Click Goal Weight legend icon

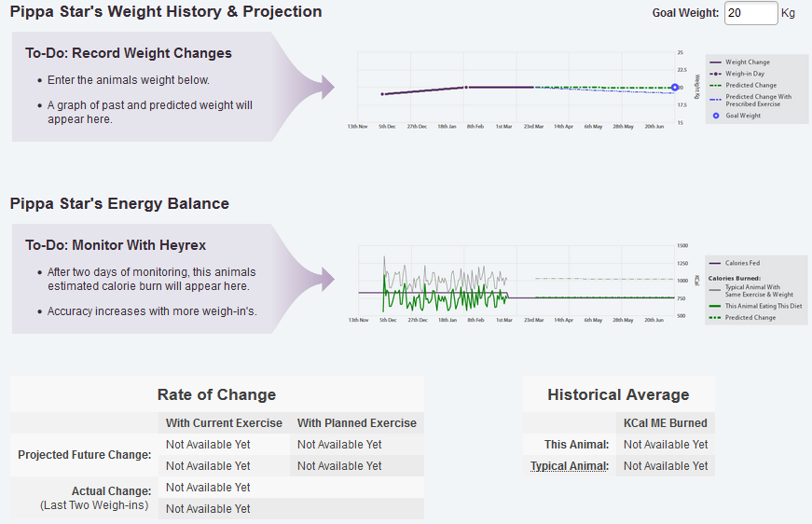coord(716,116)
